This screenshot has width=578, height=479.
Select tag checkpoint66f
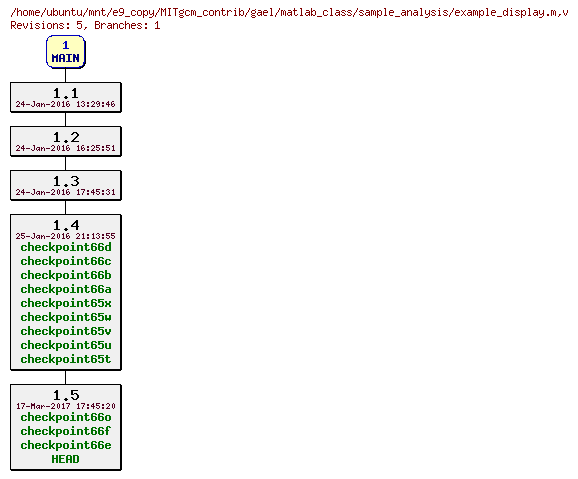(x=66, y=431)
